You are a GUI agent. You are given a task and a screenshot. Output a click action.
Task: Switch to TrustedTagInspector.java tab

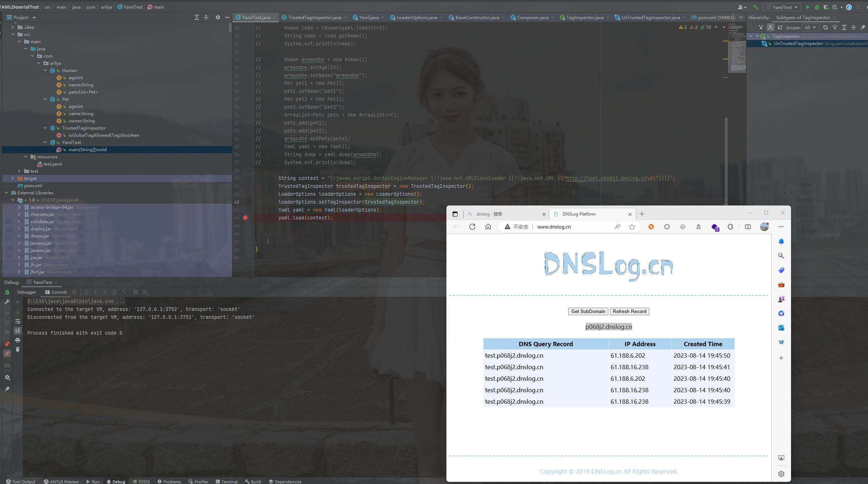click(x=315, y=17)
